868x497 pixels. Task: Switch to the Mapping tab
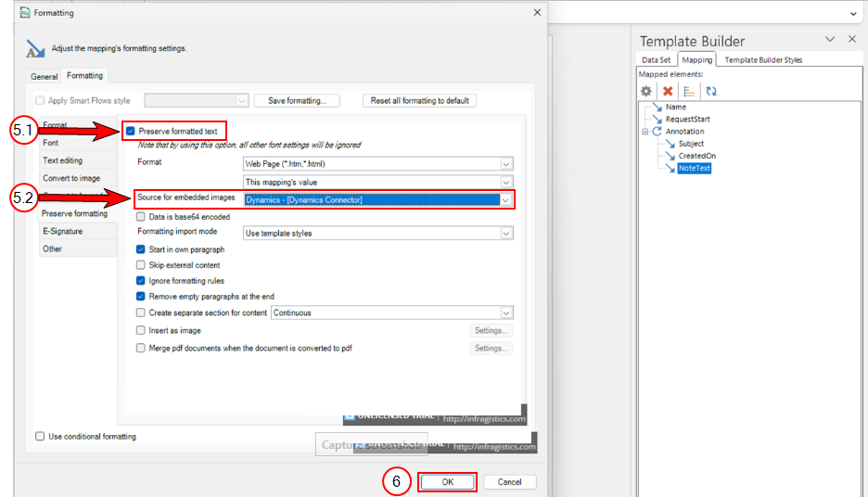(697, 59)
